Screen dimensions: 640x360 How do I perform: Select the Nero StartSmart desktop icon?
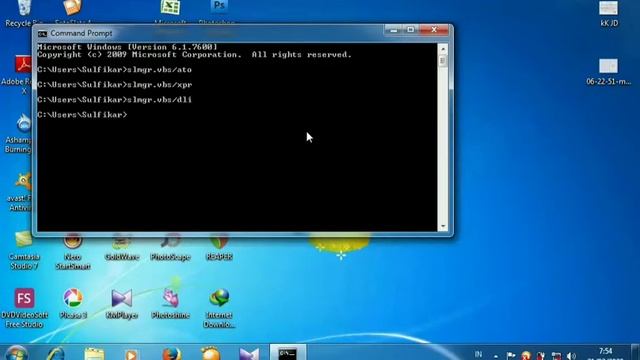point(73,251)
